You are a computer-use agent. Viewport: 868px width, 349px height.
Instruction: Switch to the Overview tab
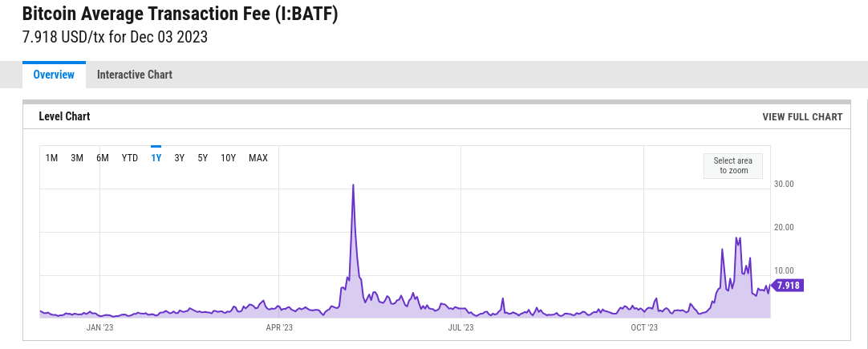pyautogui.click(x=54, y=75)
